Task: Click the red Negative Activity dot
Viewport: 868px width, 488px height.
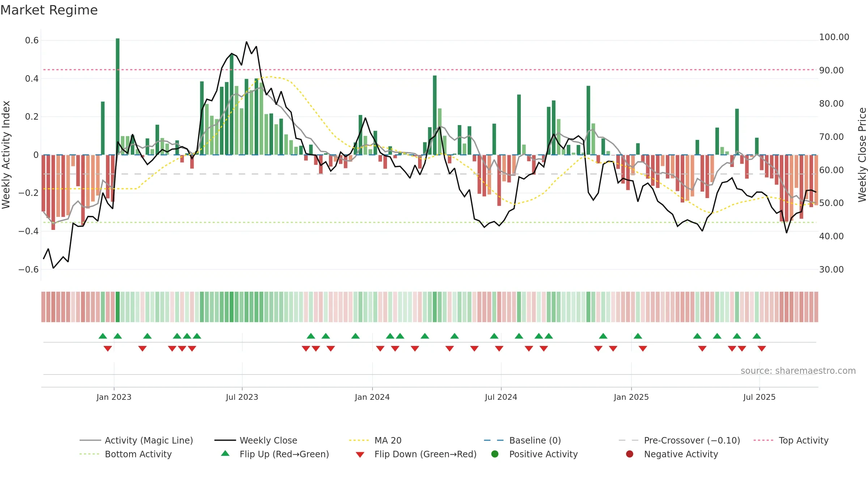Action: [630, 454]
